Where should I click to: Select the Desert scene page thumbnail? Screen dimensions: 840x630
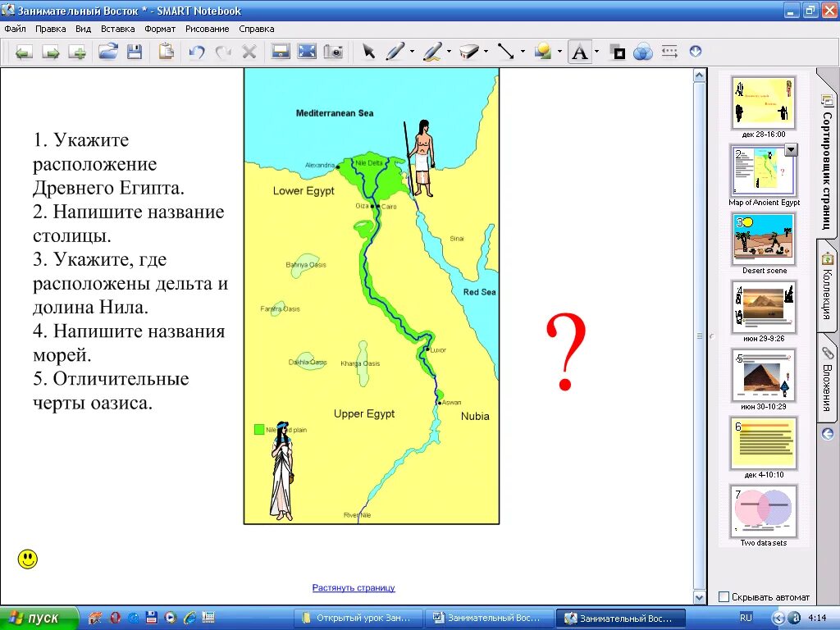[764, 239]
